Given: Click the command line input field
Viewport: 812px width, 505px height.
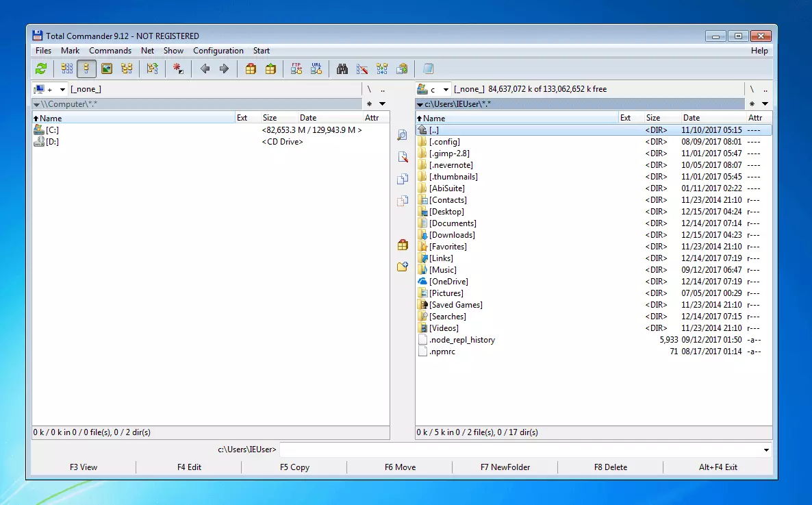Looking at the screenshot, I should tap(520, 449).
